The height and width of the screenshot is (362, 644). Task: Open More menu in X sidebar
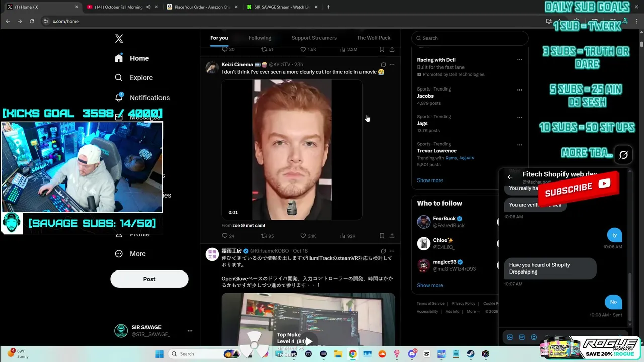(x=130, y=254)
